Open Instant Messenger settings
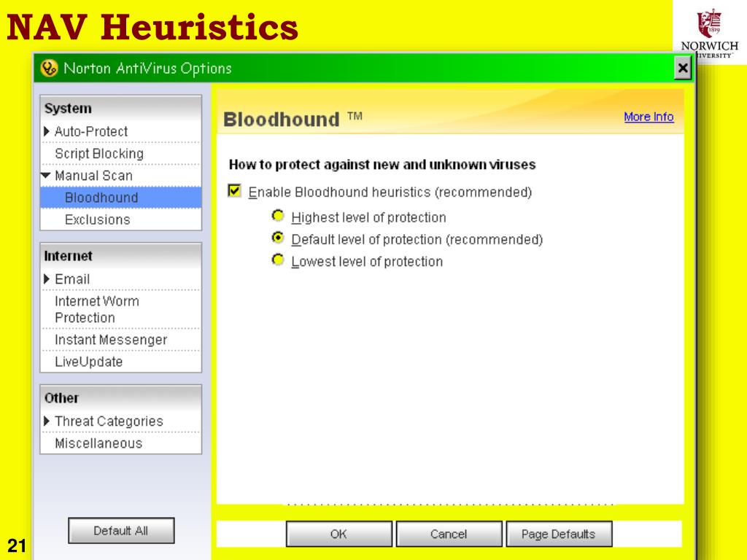This screenshot has width=747, height=560. (111, 340)
